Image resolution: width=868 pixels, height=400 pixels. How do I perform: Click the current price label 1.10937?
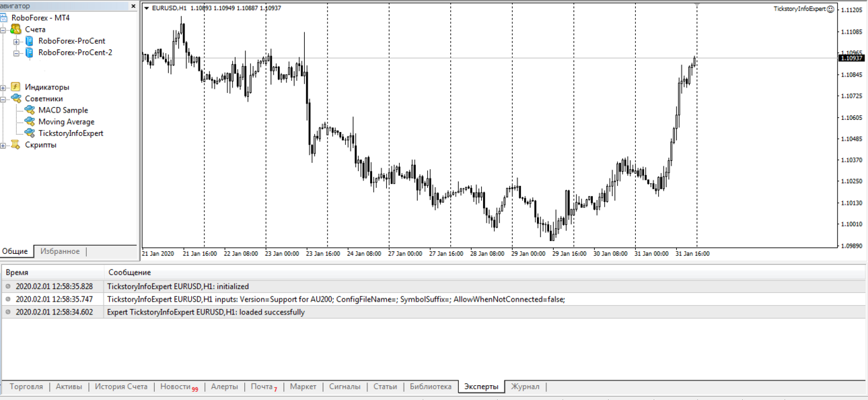pos(852,58)
